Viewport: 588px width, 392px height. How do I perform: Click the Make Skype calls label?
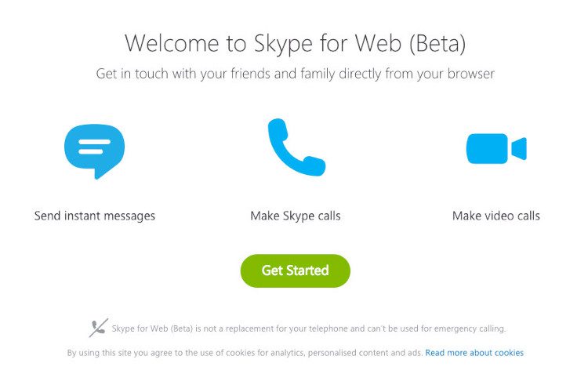click(296, 216)
